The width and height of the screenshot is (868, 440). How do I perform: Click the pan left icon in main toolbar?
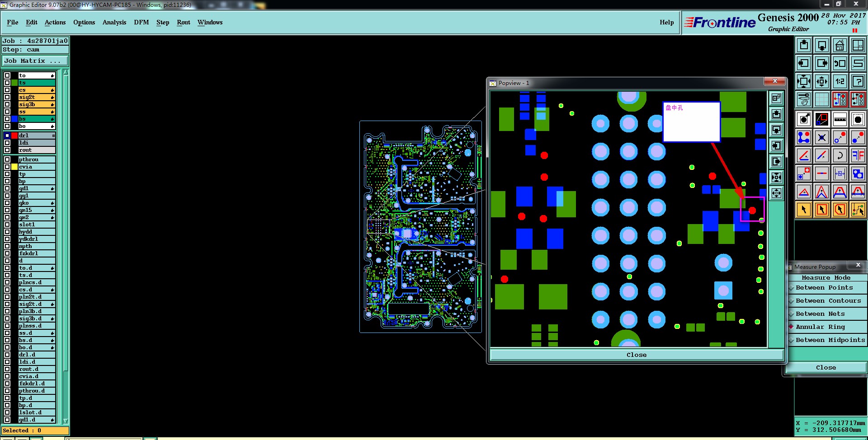[x=804, y=63]
